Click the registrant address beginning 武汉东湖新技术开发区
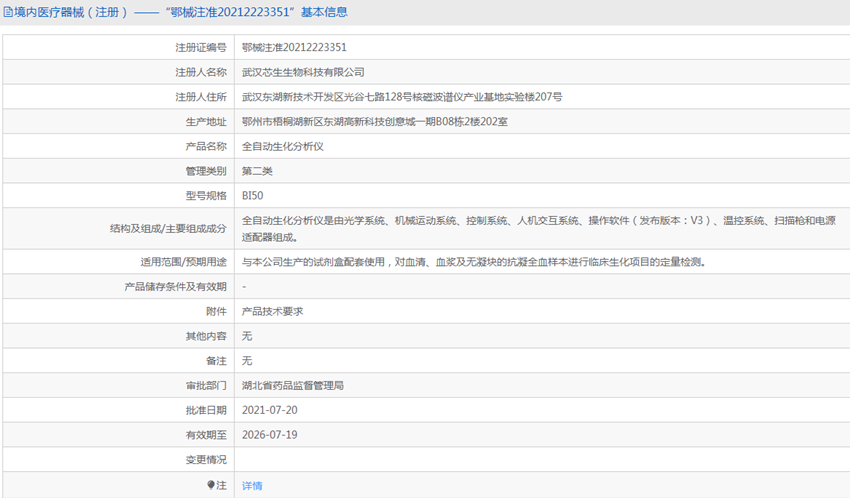The height and width of the screenshot is (498, 850). pyautogui.click(x=402, y=97)
